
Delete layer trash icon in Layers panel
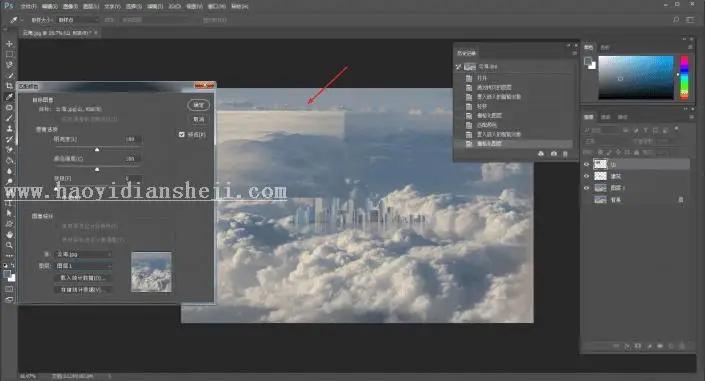point(682,346)
